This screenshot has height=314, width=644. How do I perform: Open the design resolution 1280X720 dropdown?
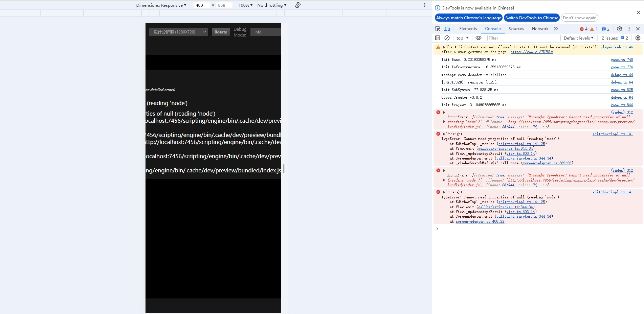tap(178, 32)
